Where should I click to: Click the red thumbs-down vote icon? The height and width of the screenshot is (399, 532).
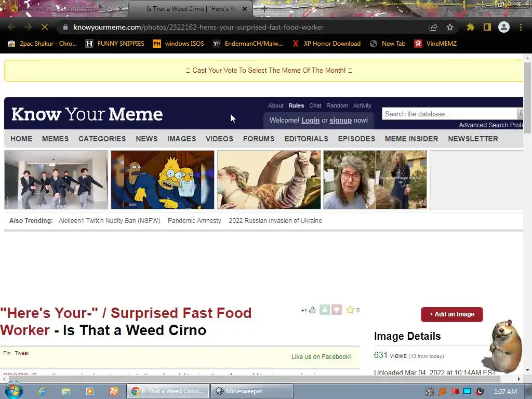pyautogui.click(x=337, y=310)
